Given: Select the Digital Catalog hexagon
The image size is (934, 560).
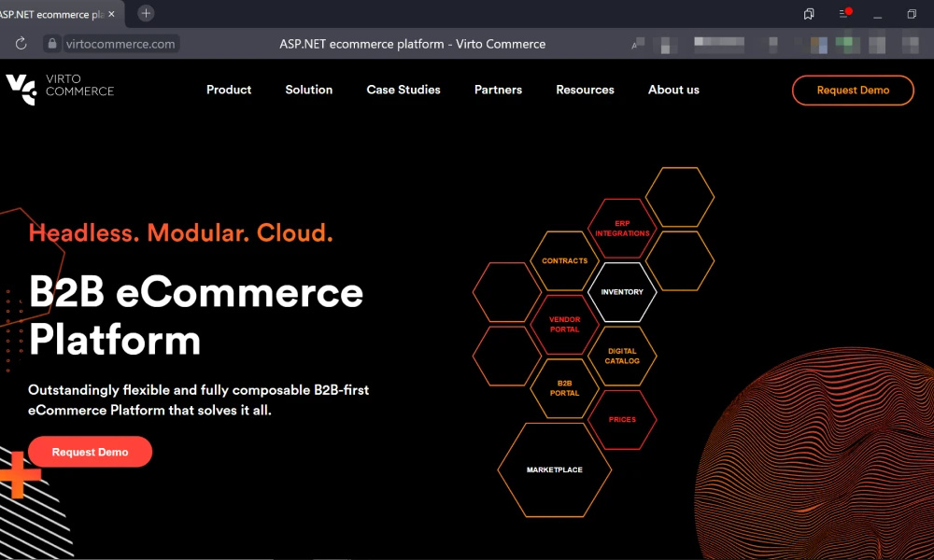Looking at the screenshot, I should (x=622, y=356).
